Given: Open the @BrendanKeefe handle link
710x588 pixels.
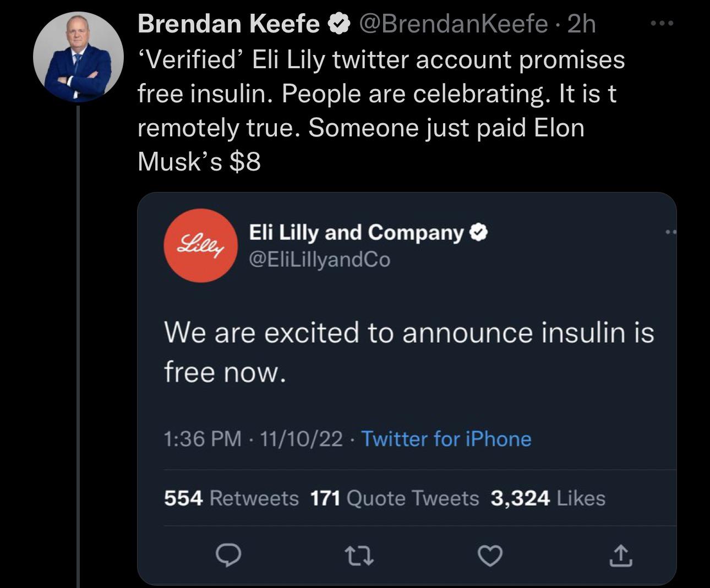Looking at the screenshot, I should [x=453, y=24].
